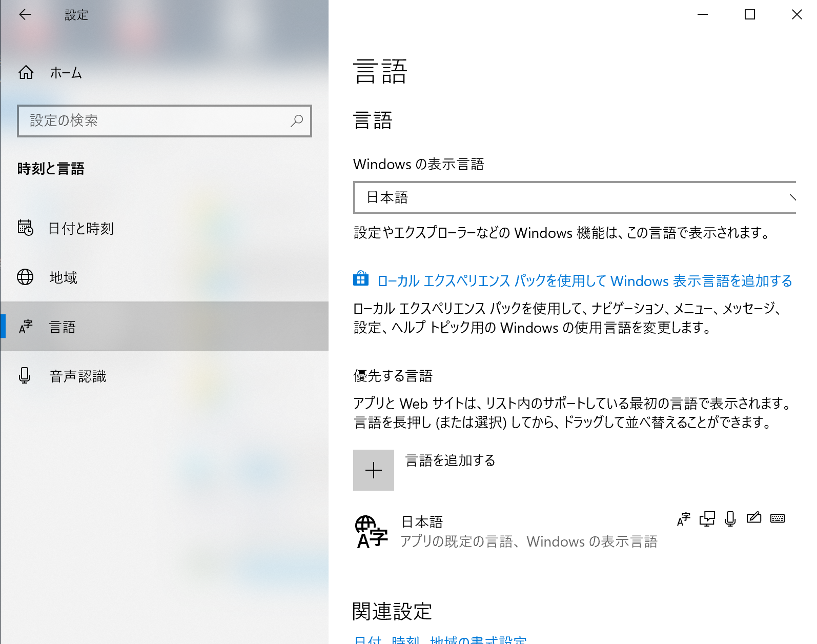The image size is (817, 644).
Task: Maximize the Settings window
Action: point(750,14)
